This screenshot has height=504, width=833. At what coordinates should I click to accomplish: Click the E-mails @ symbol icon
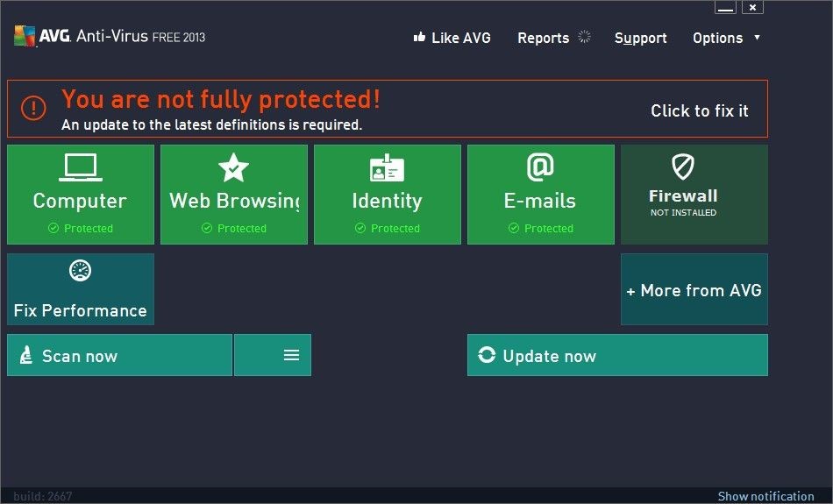pos(540,167)
